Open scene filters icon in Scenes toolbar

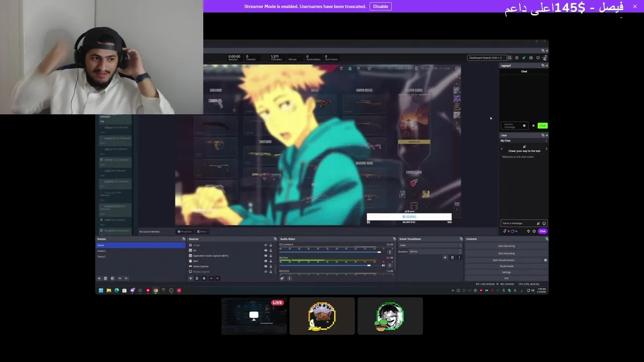[113, 278]
